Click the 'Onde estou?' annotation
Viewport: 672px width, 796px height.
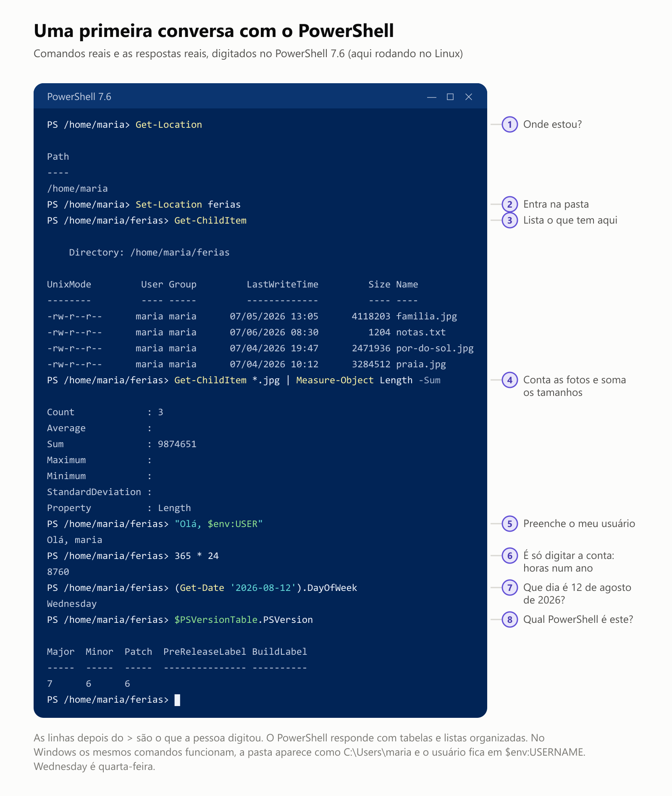553,124
